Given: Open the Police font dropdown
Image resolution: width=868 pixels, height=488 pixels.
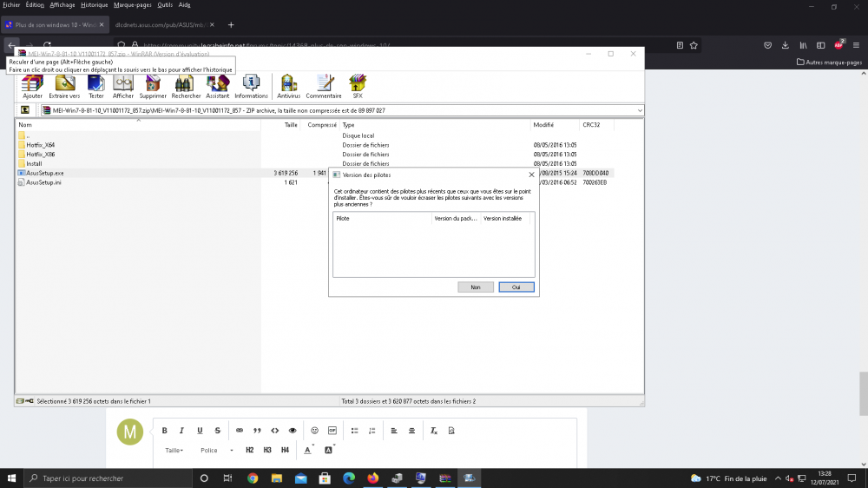Looking at the screenshot, I should pyautogui.click(x=216, y=451).
